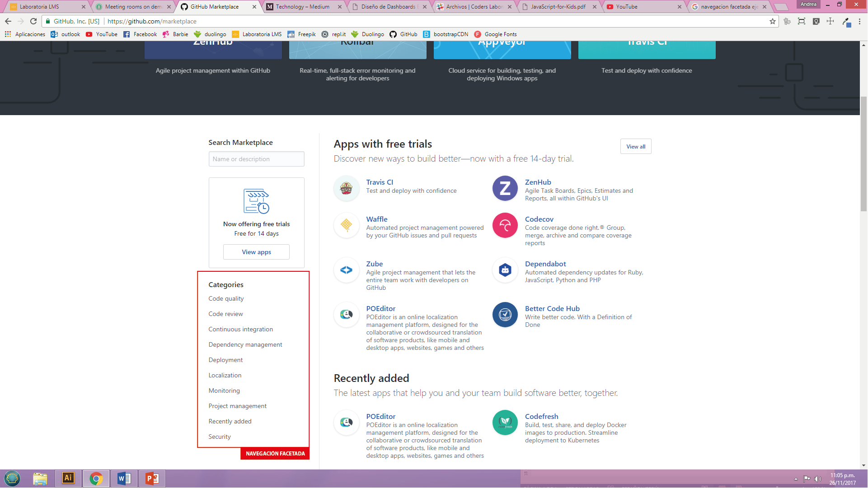The height and width of the screenshot is (488, 868).
Task: Click the Codefresh green logo icon
Action: (505, 423)
